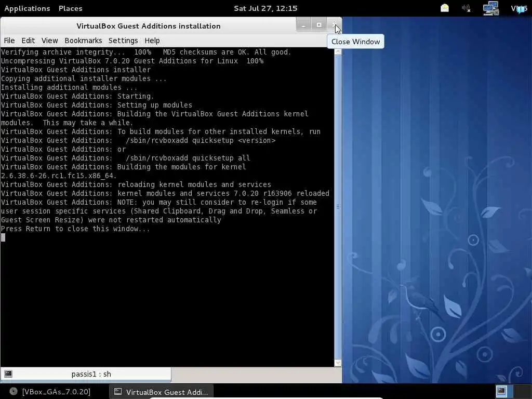Viewport: 532px width, 399px height.
Task: Click terminal icon on taskbar window button
Action: (118, 392)
